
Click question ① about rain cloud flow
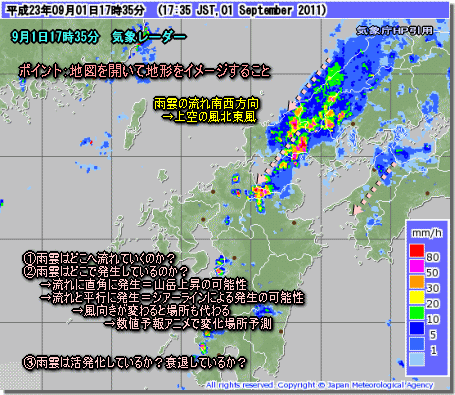(99, 258)
